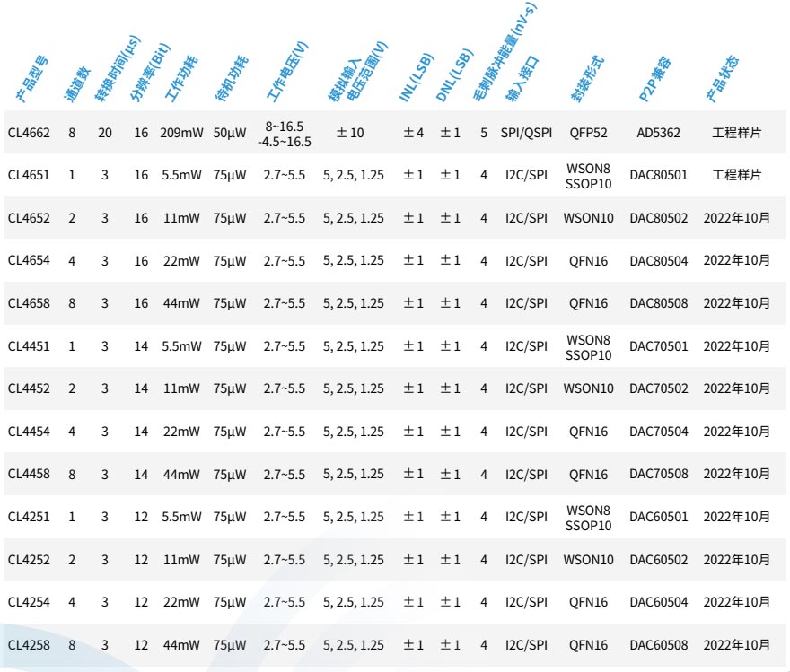The height and width of the screenshot is (672, 790).
Task: Click the CL4662 product model cell
Action: 29,133
